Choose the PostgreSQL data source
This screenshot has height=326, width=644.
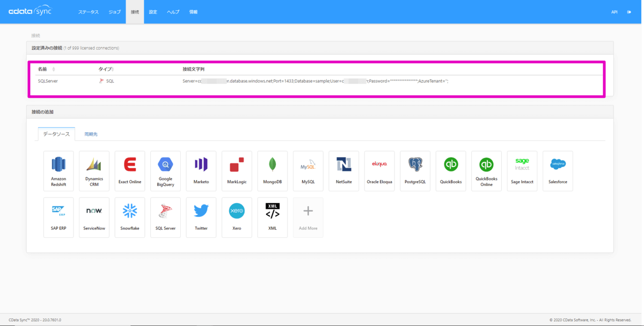pos(415,171)
